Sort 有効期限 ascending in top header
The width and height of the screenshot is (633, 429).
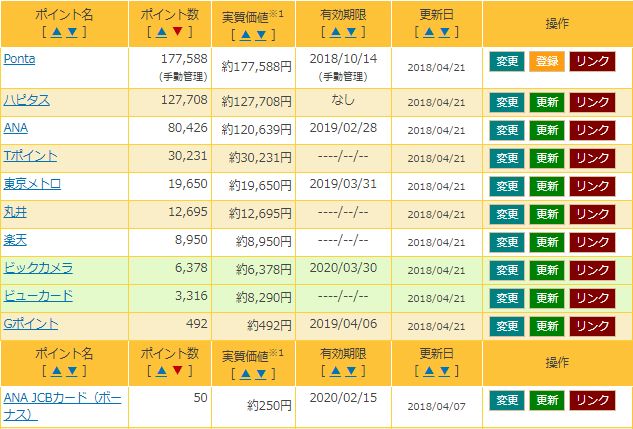click(335, 32)
